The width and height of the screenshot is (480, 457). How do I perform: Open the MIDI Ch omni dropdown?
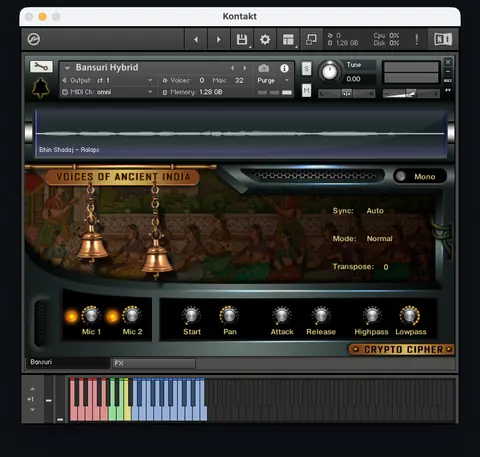tap(108, 92)
